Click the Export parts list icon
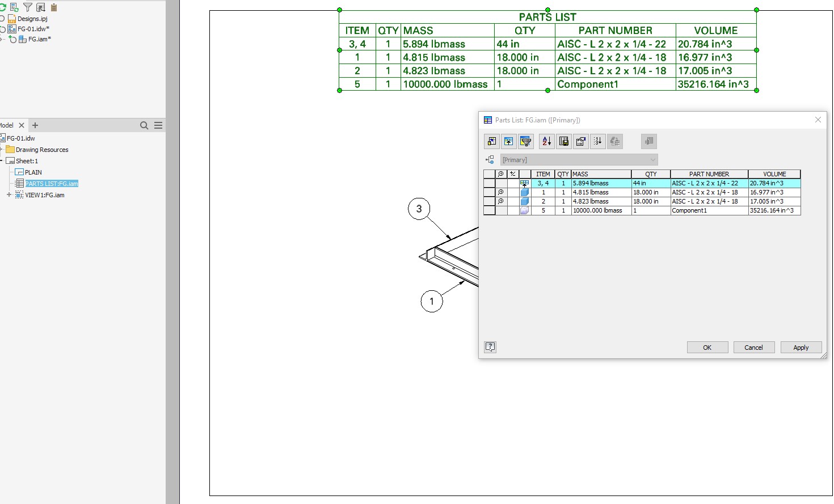 564,141
